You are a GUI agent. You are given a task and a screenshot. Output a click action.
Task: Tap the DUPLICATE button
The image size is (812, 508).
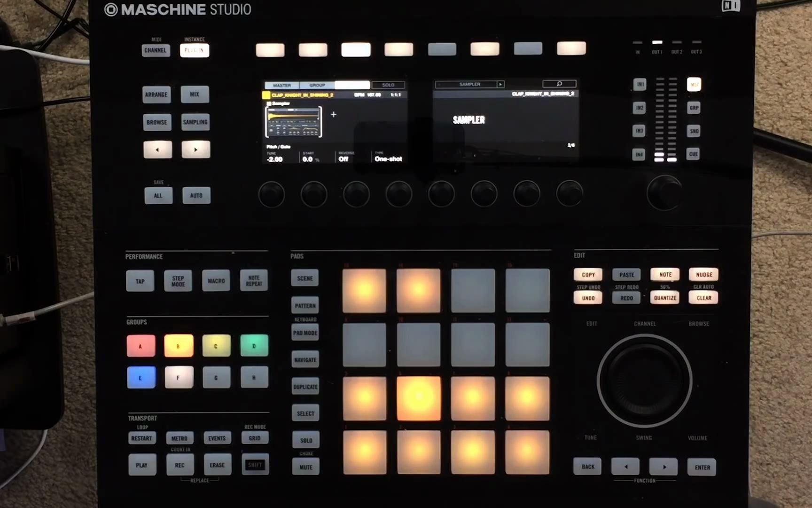pyautogui.click(x=305, y=387)
